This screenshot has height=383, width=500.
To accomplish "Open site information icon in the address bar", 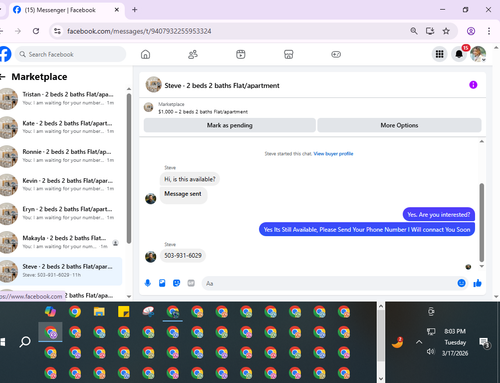I will click(x=57, y=31).
